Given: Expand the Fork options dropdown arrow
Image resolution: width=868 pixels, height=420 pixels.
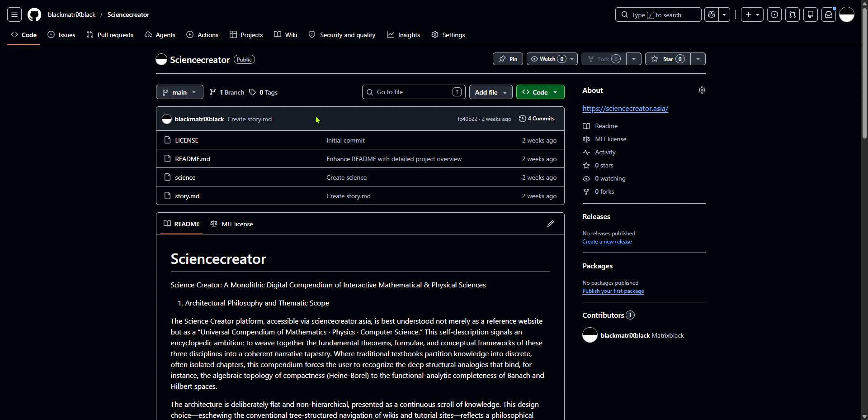Looking at the screenshot, I should 634,59.
